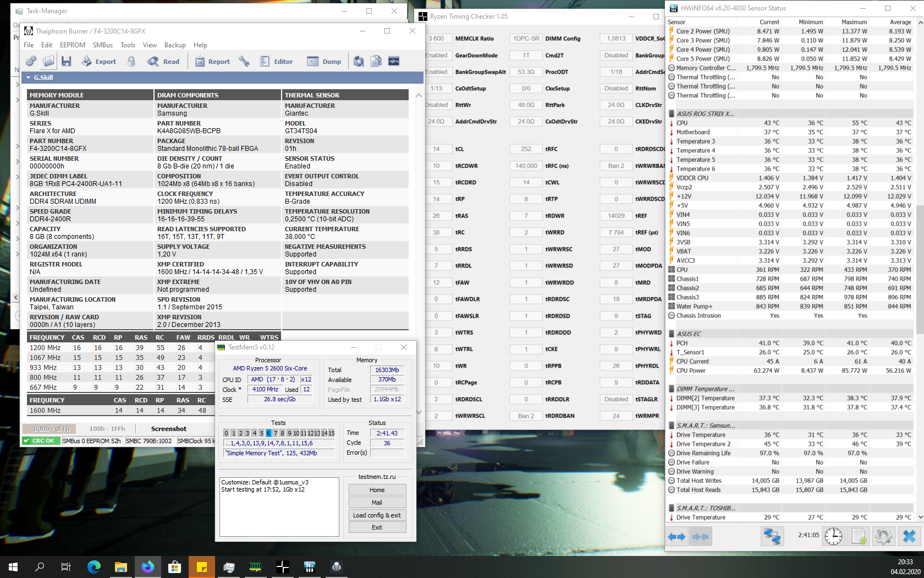Click the Windows Start button
924x578 pixels.
pos(13,567)
